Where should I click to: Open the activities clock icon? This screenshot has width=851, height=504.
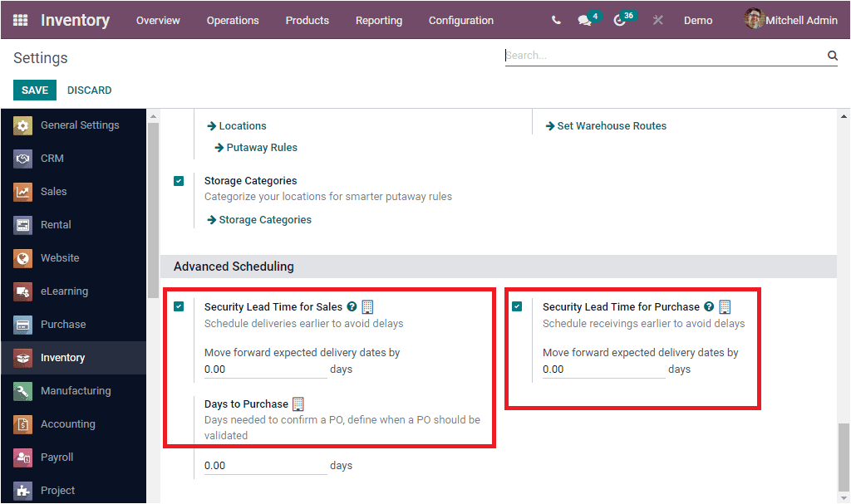(x=622, y=19)
